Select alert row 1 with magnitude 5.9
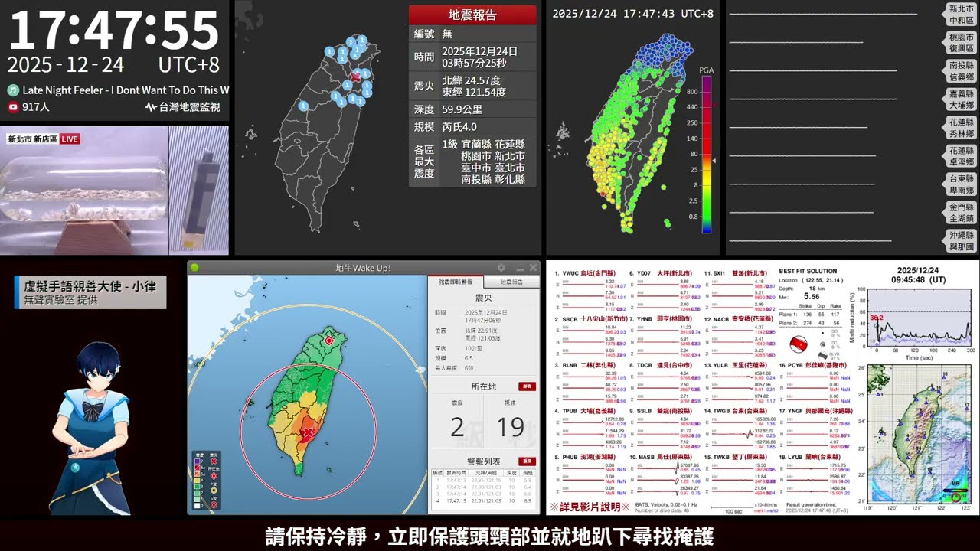980x551 pixels. pos(483,481)
